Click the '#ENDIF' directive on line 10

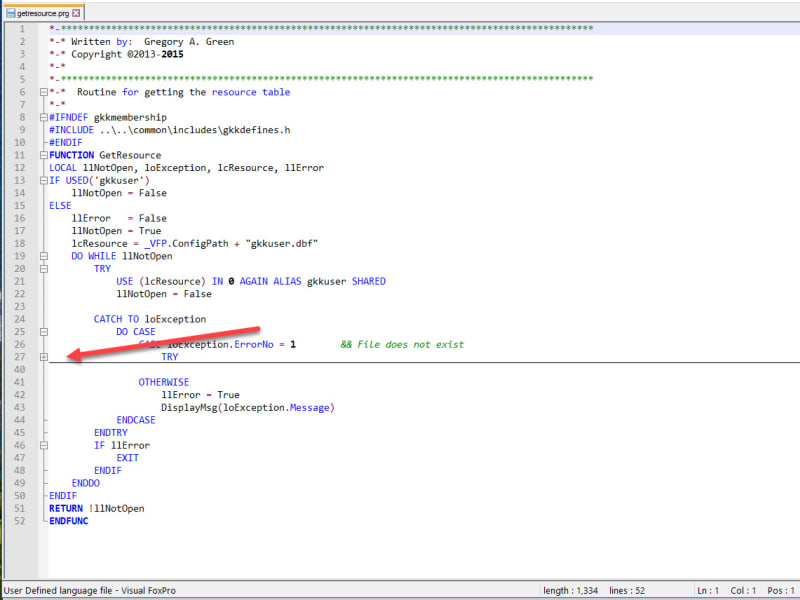(x=65, y=142)
